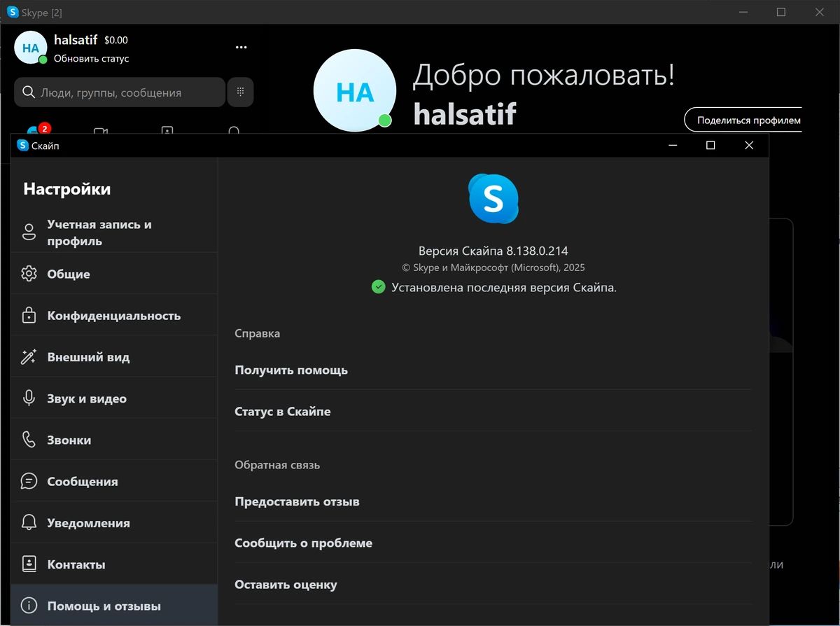This screenshot has width=840, height=626.
Task: Click the info icon beside 'Помощь и отзывы'
Action: point(29,605)
